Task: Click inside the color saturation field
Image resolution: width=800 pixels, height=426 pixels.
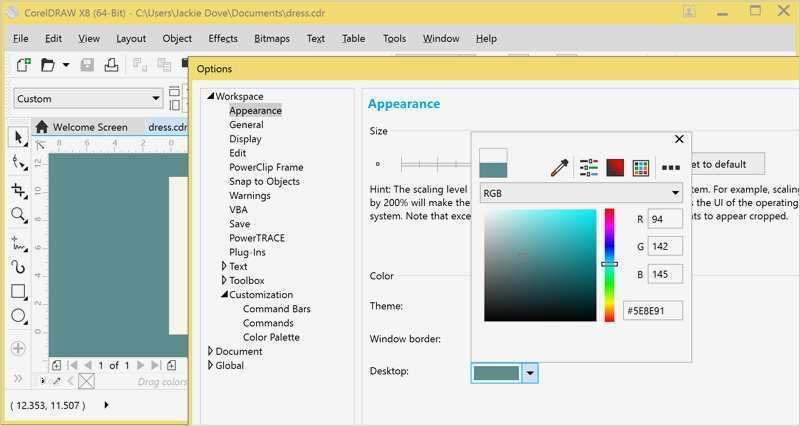Action: click(x=540, y=265)
